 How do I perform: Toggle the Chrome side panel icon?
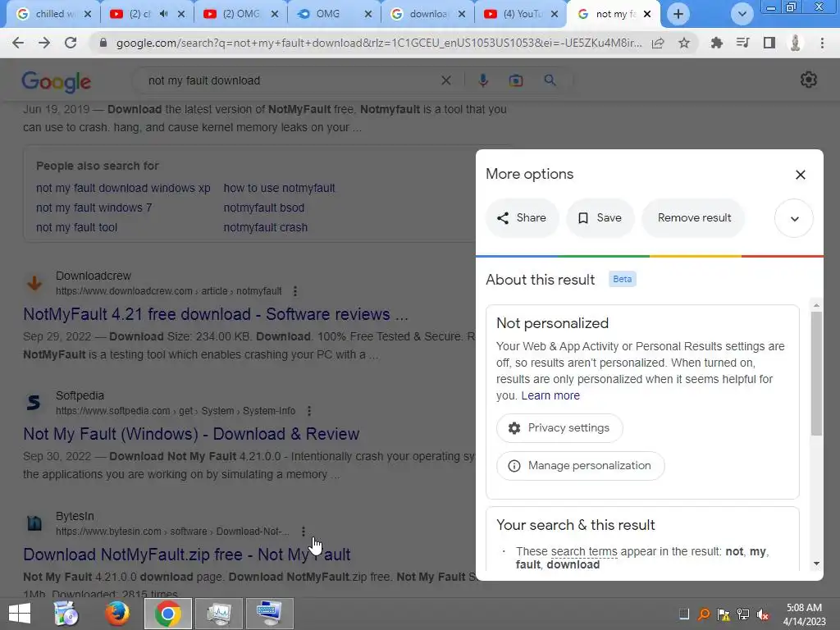pyautogui.click(x=769, y=43)
